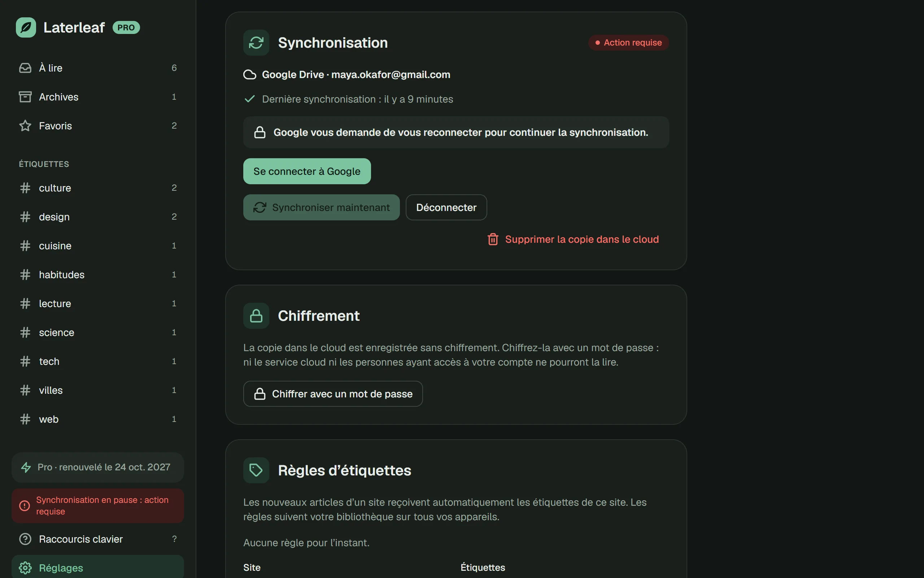Click the Pro renewal status banner

point(98,467)
